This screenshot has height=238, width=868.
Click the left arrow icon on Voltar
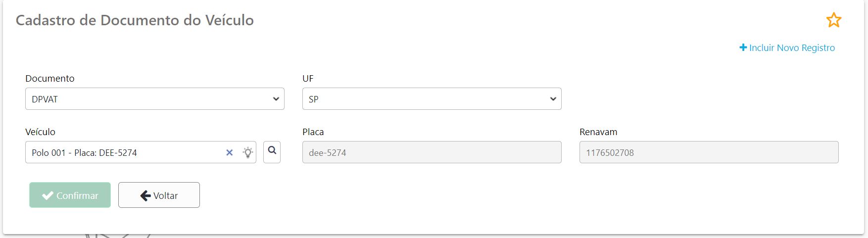(145, 195)
